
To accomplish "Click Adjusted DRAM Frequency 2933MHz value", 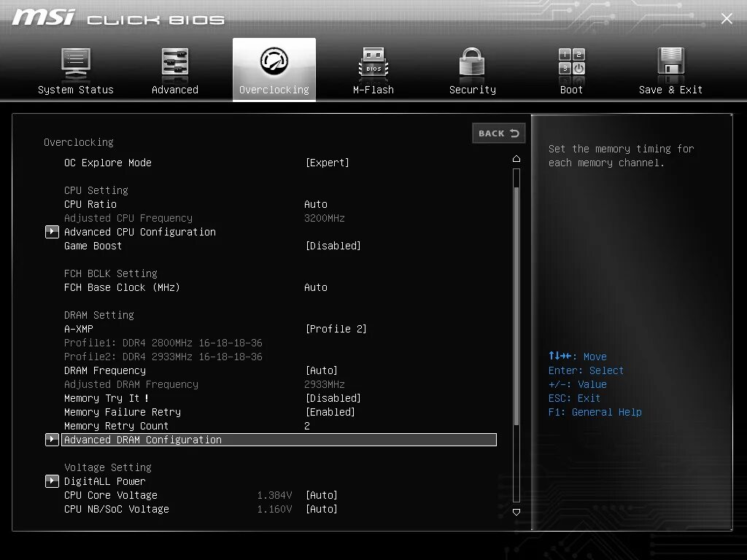I will [x=325, y=384].
